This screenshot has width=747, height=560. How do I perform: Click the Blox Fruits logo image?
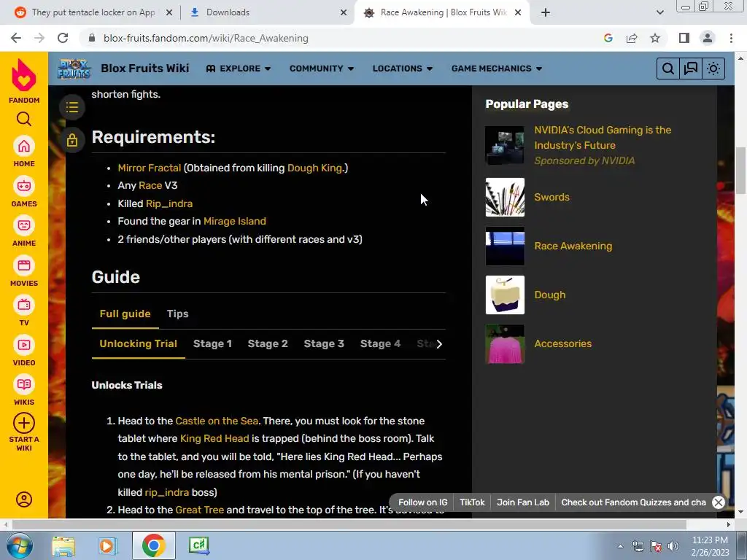coord(74,69)
